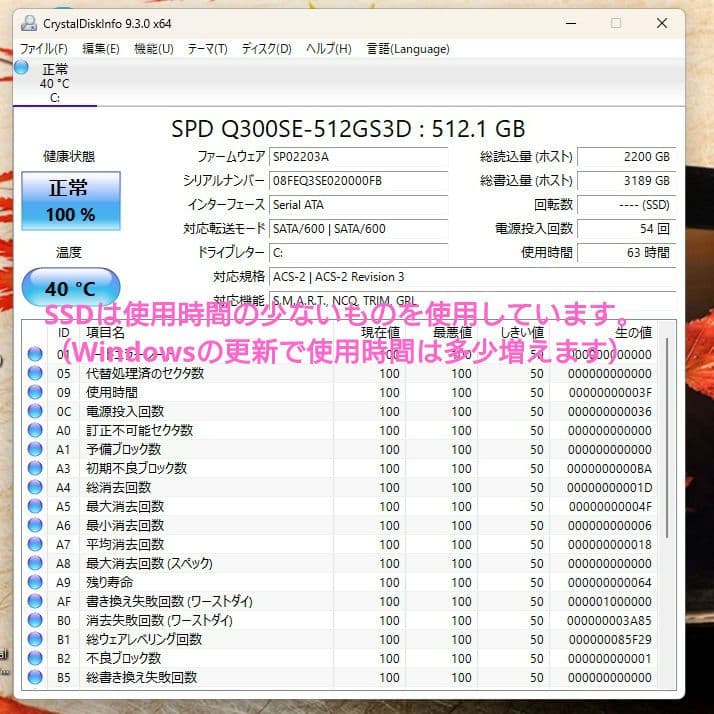Click status icon for 残り寿命 row
This screenshot has width=714, height=714.
35,582
